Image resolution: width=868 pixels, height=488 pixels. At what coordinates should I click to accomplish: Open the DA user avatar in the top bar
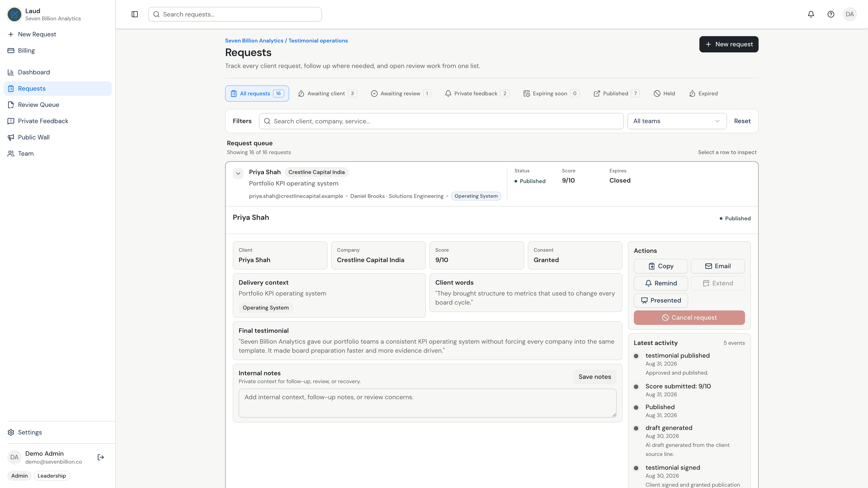coord(849,14)
